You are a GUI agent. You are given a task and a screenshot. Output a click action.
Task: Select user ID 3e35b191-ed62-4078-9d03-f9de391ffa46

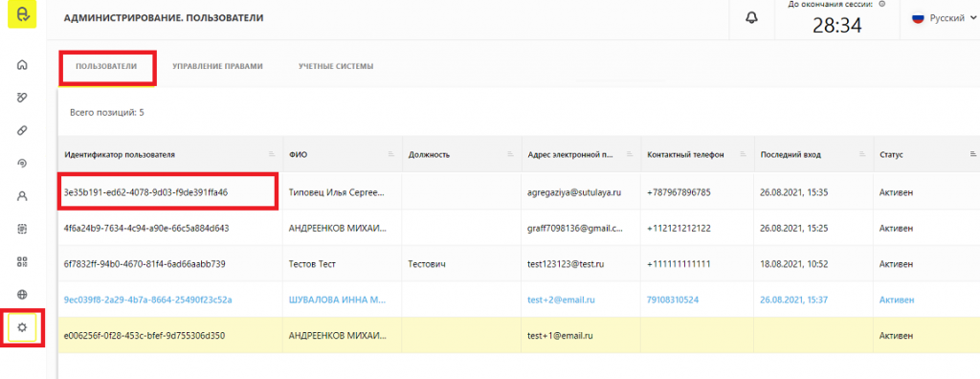tap(145, 192)
